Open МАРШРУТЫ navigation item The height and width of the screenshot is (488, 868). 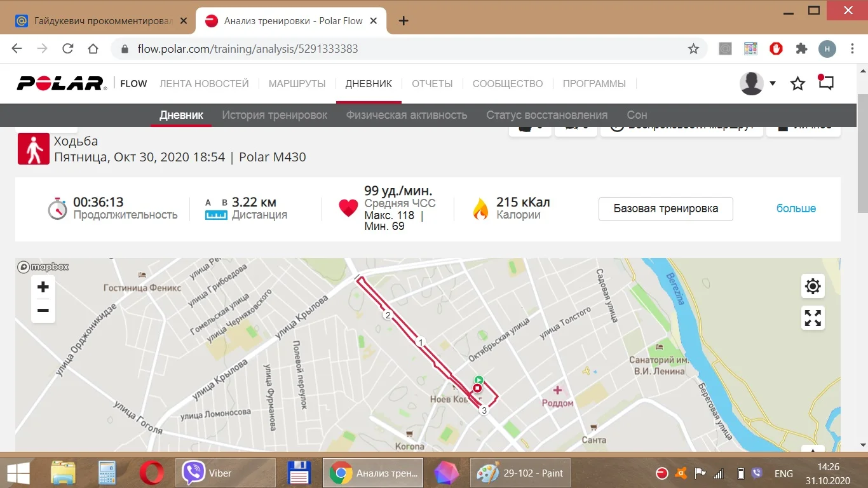(x=297, y=83)
